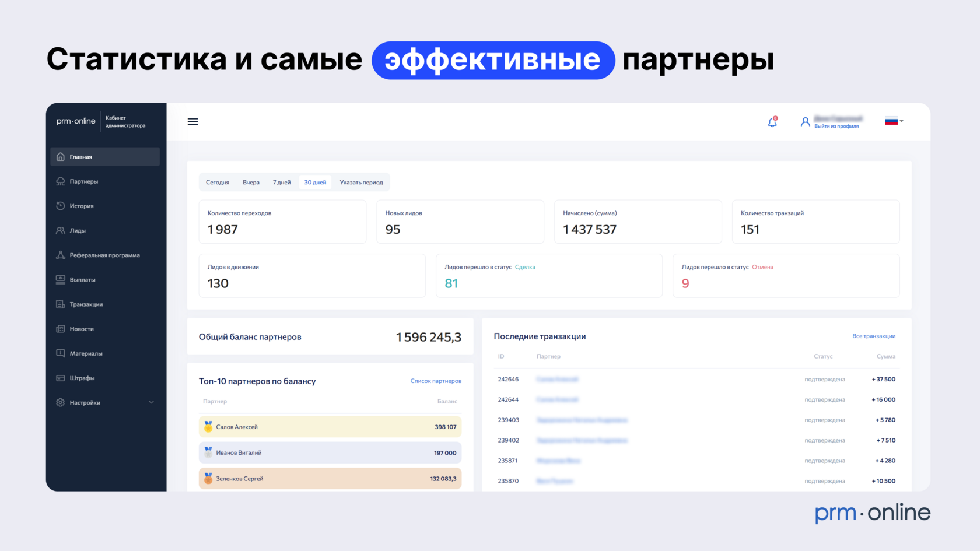The width and height of the screenshot is (980, 551).
Task: Select the Вчера period tab
Action: 251,183
